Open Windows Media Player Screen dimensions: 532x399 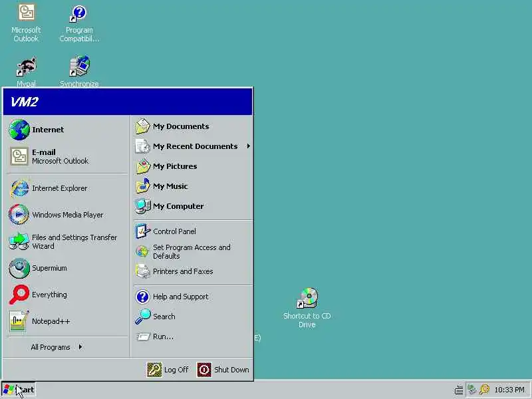tap(66, 215)
